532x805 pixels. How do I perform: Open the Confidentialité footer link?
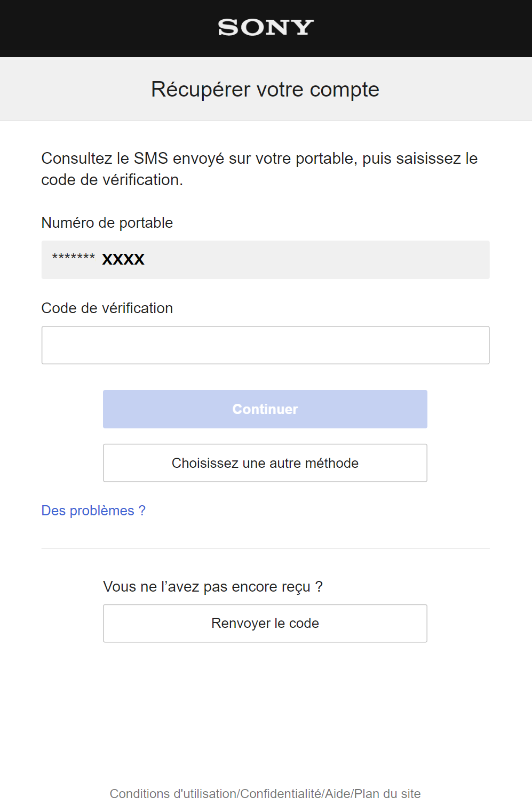pos(281,793)
